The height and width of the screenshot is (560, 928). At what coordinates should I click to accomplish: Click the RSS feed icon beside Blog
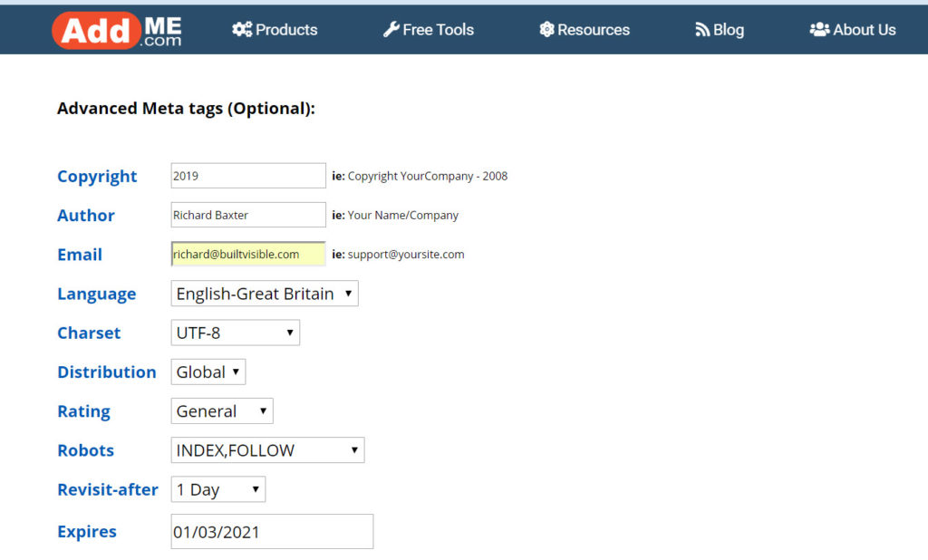tap(701, 29)
